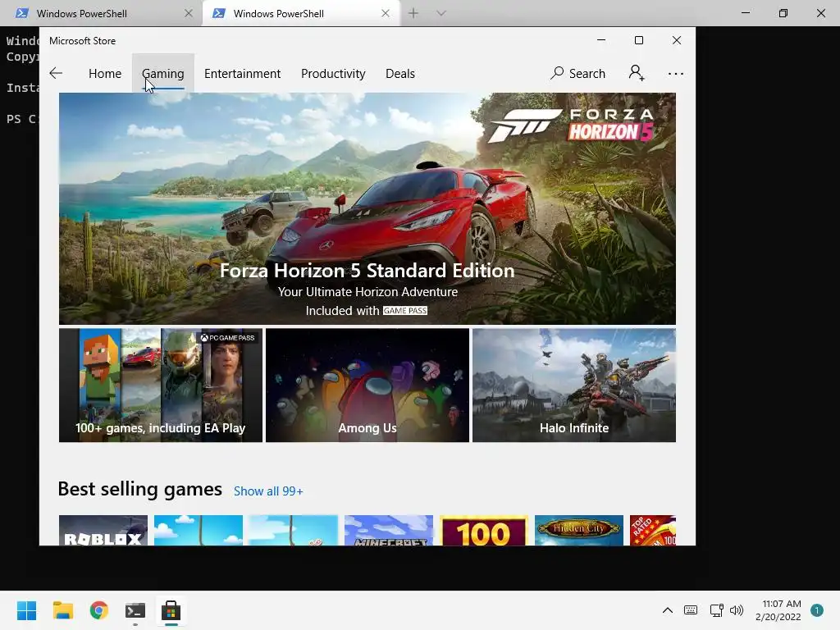Open the 100+ games including EA Play tile
This screenshot has width=840, height=630.
[161, 386]
